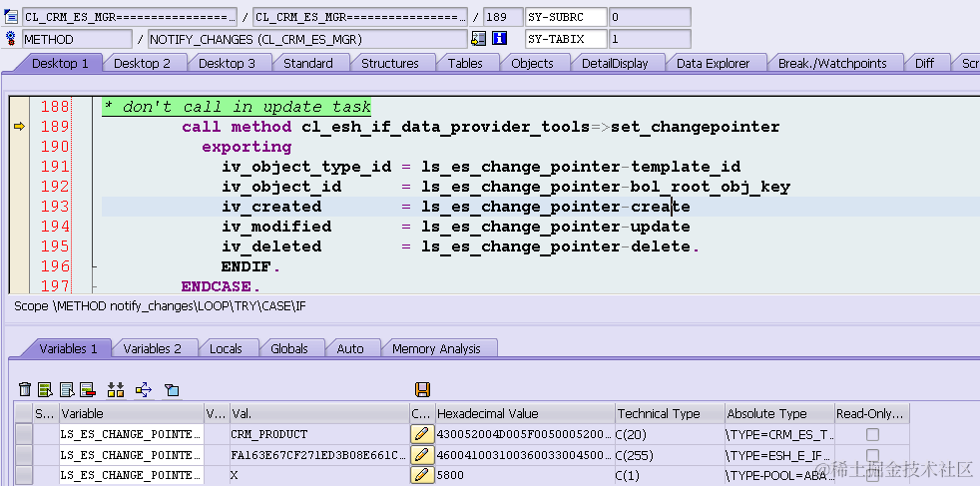Image resolution: width=980 pixels, height=486 pixels.
Task: Switch to the Objects tab
Action: click(532, 63)
